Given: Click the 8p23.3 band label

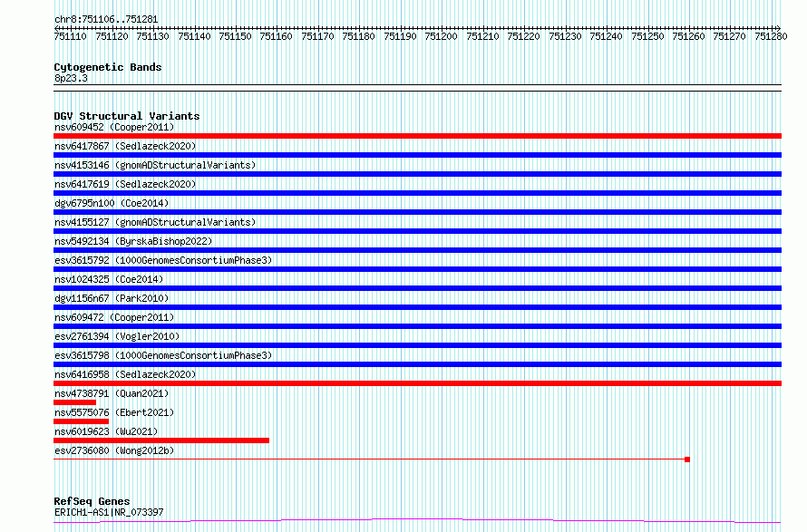Looking at the screenshot, I should 71,78.
